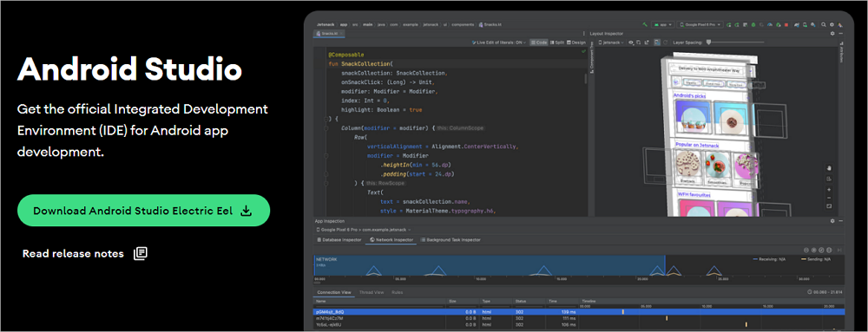
Task: Download Android Studio Electric Eel
Action: coord(143,211)
